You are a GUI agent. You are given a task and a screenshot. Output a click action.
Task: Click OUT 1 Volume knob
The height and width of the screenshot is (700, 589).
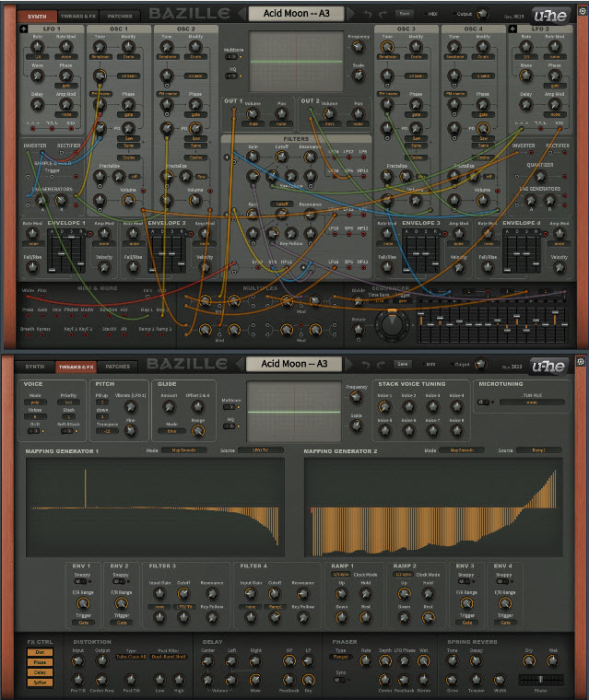[x=253, y=113]
